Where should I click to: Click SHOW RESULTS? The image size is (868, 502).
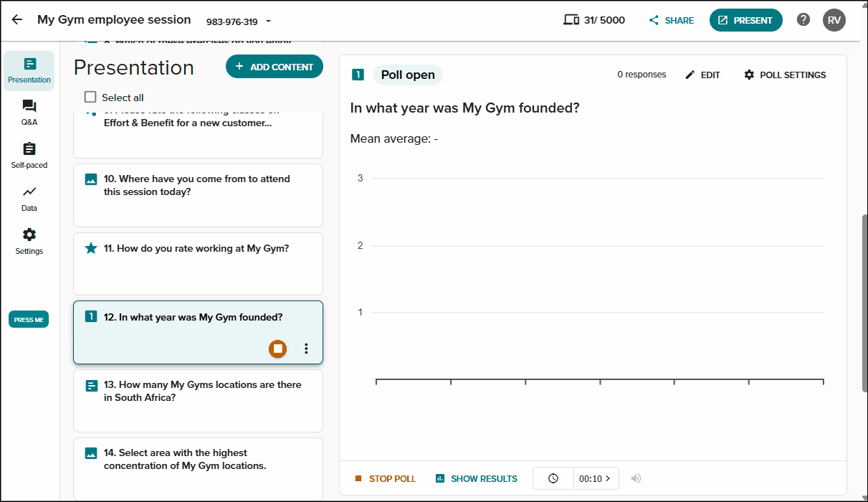(x=477, y=478)
